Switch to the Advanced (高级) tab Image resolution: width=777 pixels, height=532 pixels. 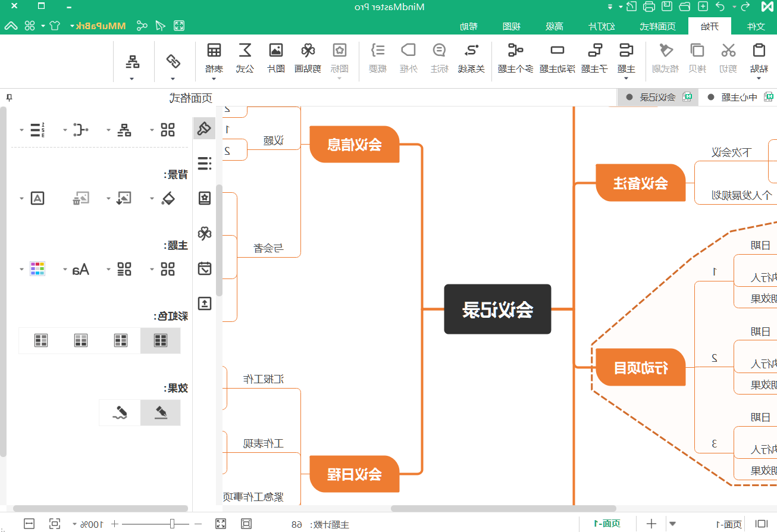point(554,26)
